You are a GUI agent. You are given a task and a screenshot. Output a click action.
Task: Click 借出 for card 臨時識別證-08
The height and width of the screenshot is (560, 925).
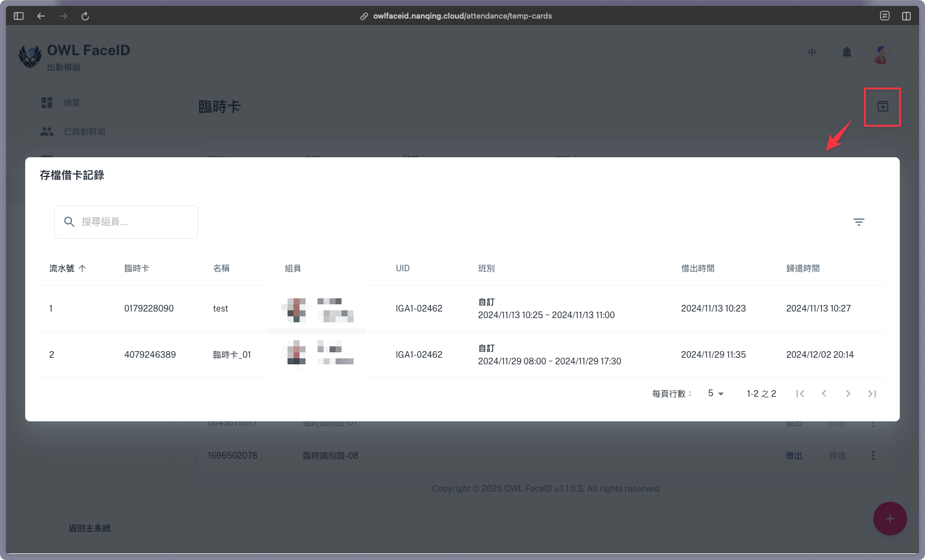point(794,456)
